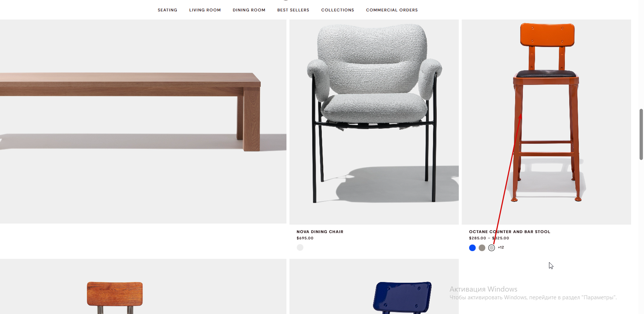
Task: Go to Best Sellers
Action: pos(293,10)
